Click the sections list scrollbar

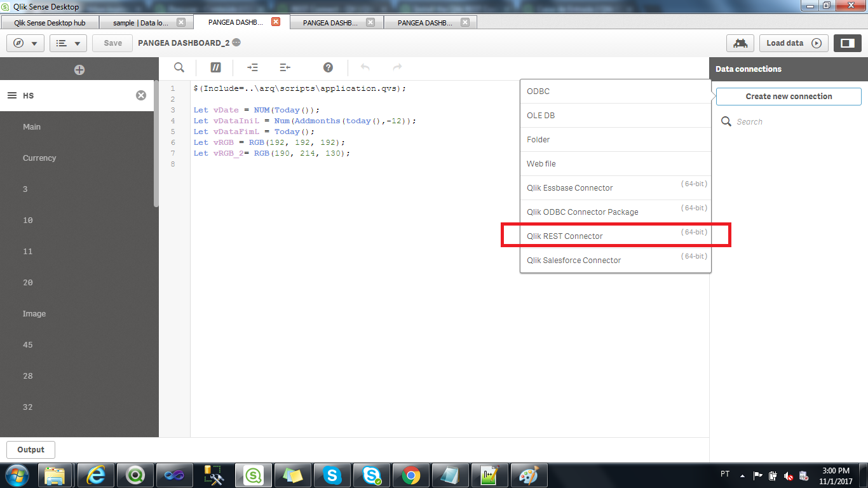tap(156, 143)
